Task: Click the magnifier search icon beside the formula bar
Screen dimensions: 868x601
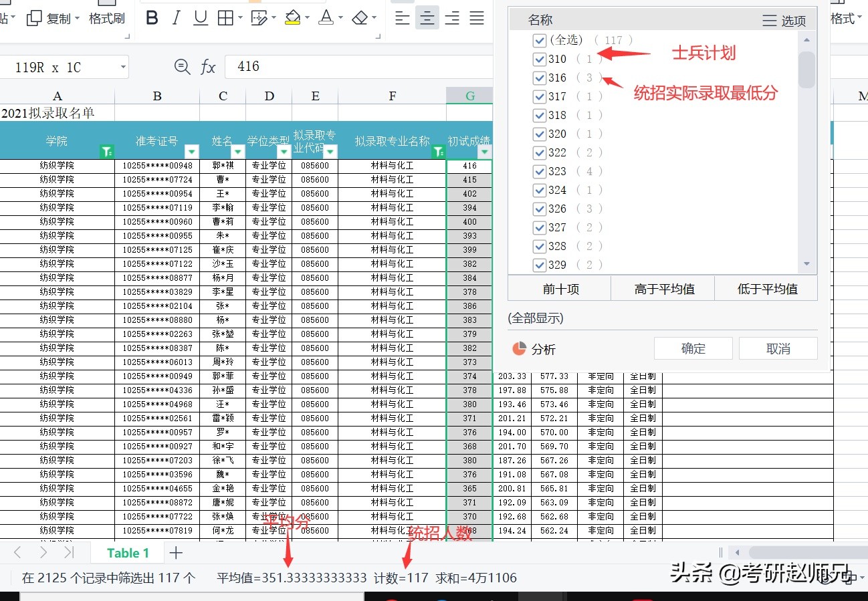Action: 181,66
